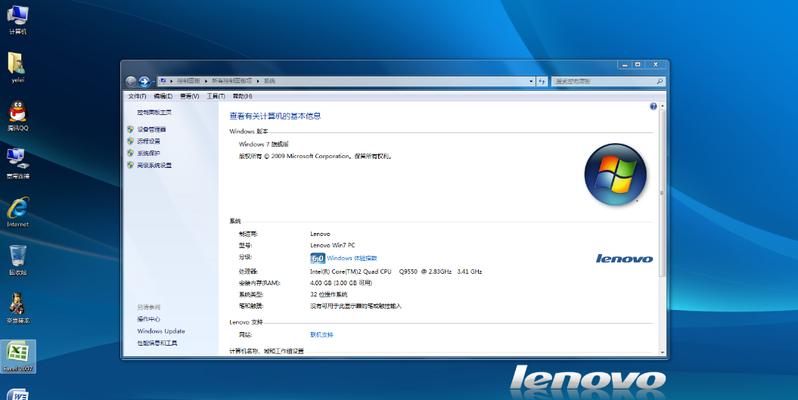Open Remote Settings (远程设置) link
798x400 pixels.
point(149,141)
